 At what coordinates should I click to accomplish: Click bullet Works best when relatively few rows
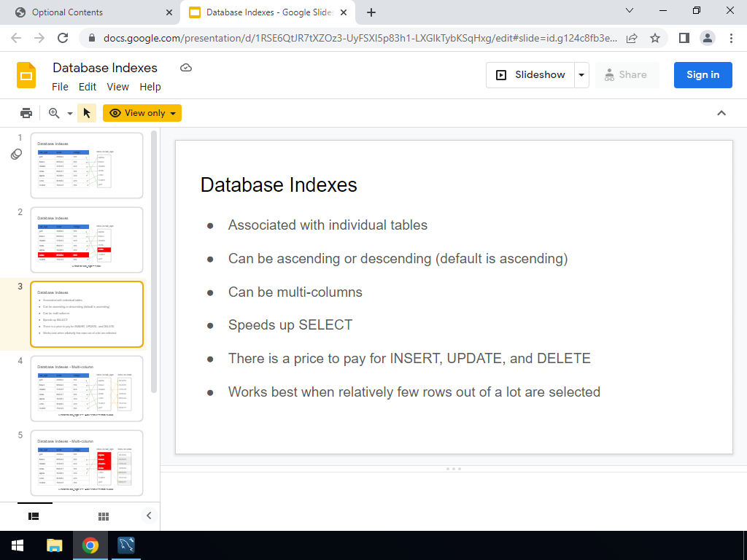pos(414,392)
